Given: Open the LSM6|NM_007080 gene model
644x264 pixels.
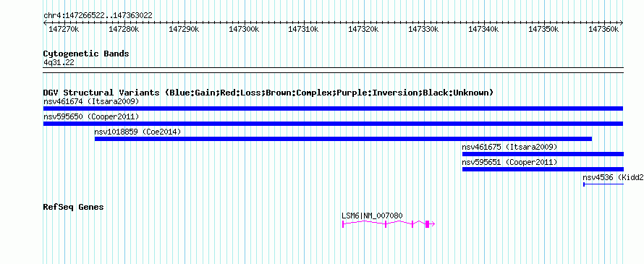Looking at the screenshot, I should [389, 223].
